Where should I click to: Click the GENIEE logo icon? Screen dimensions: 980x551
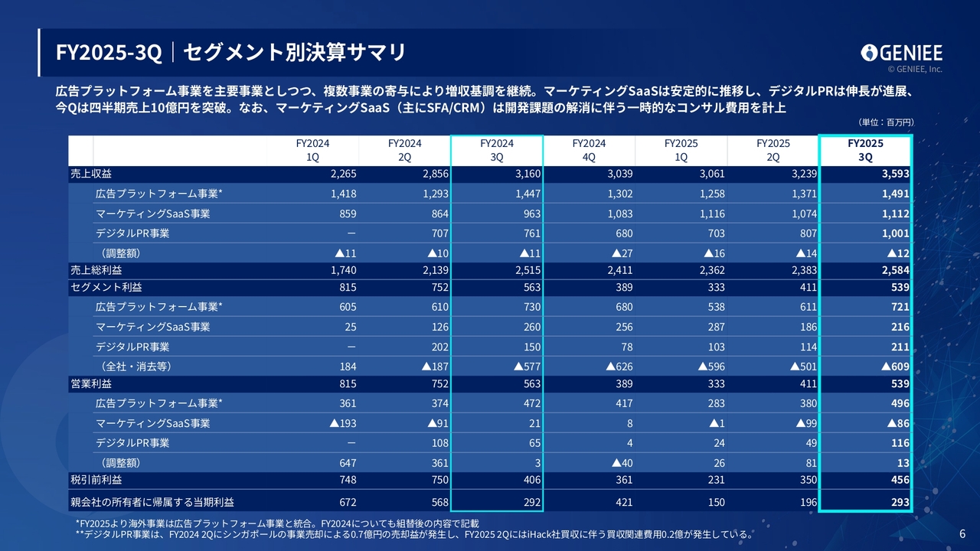903,54
